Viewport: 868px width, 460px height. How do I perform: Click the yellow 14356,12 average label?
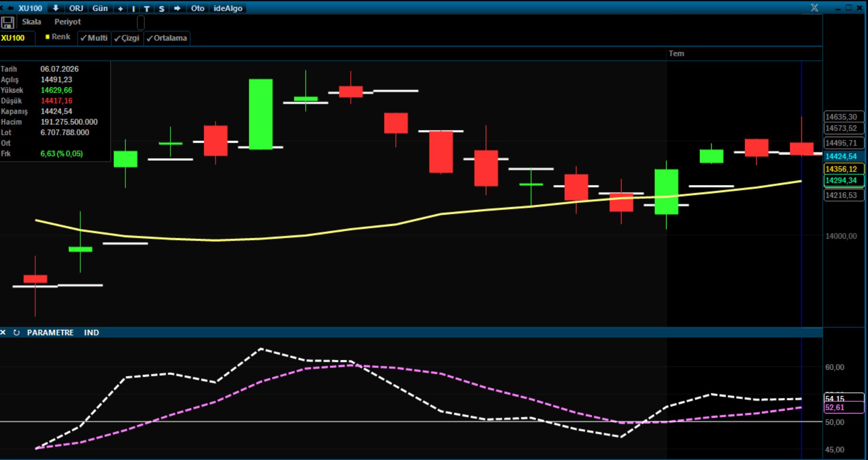[x=844, y=169]
